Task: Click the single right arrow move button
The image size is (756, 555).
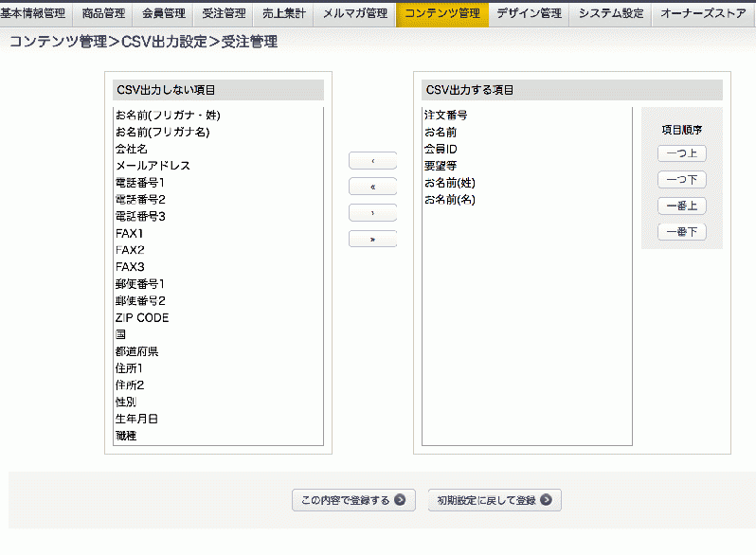Action: point(372,213)
